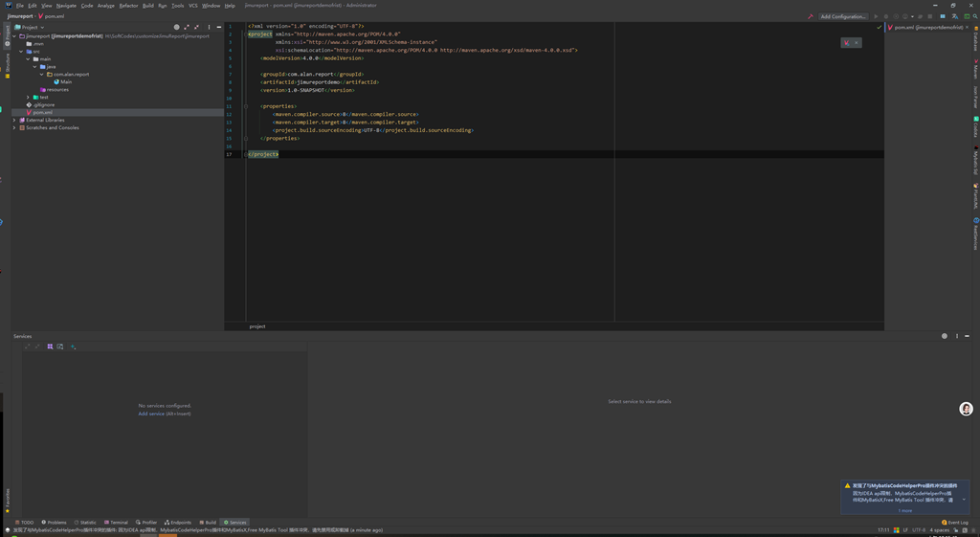This screenshot has width=980, height=537.
Task: Collapse the src folder
Action: coord(21,52)
